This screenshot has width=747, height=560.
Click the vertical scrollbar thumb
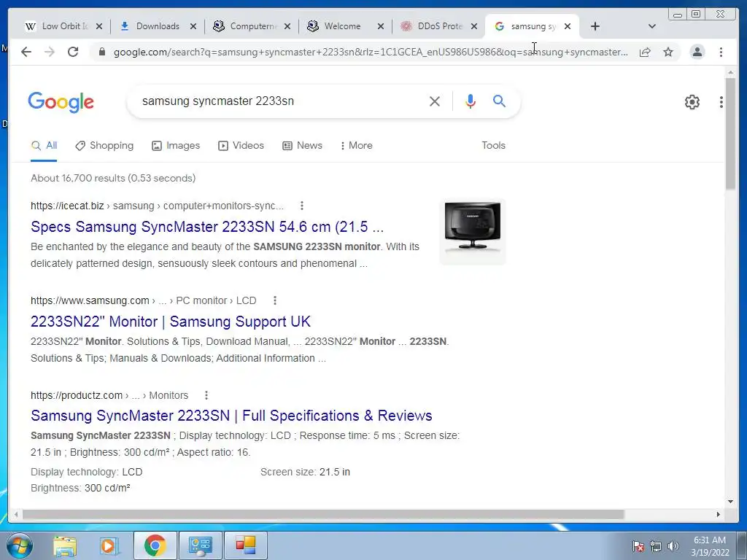(730, 134)
